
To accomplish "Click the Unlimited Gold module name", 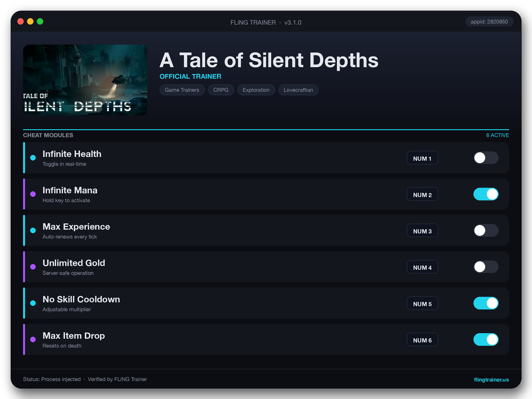I will (x=74, y=263).
